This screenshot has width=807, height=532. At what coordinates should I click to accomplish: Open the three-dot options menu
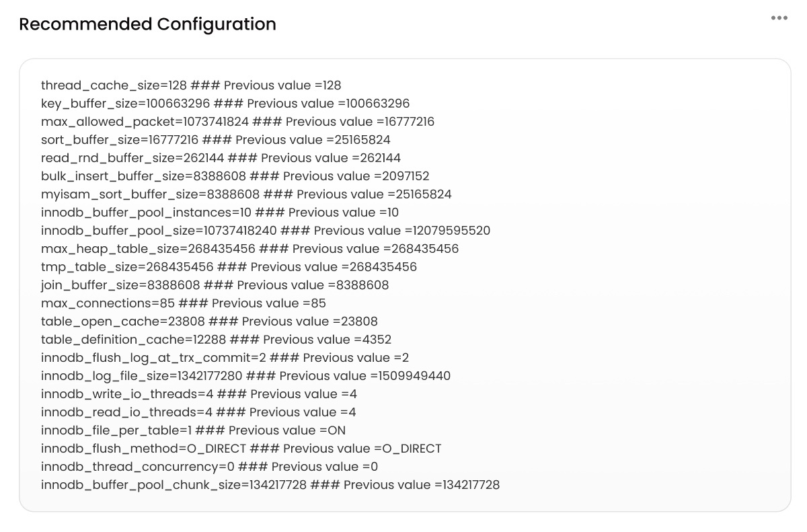779,18
